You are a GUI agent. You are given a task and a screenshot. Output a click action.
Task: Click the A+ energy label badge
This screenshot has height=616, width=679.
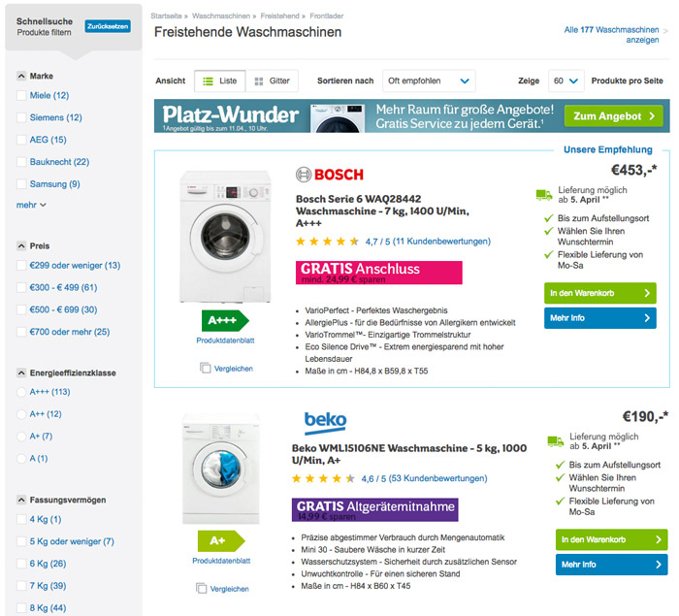(x=222, y=540)
